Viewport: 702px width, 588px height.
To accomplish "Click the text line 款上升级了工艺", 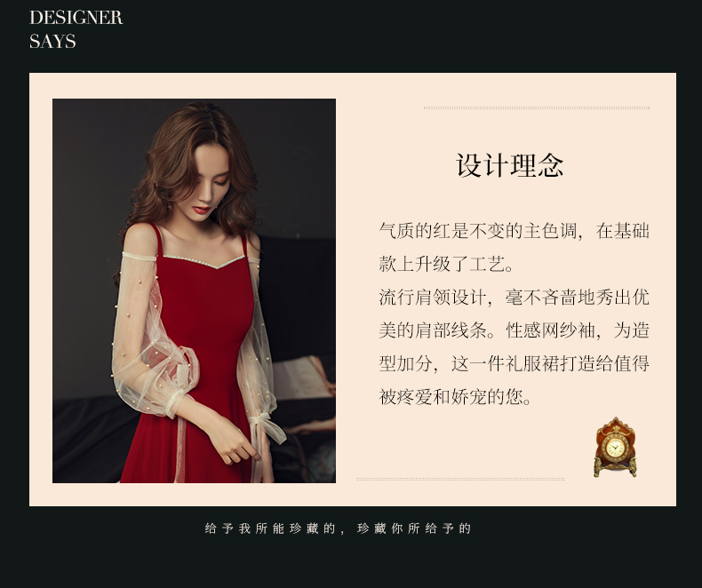I will point(446,264).
